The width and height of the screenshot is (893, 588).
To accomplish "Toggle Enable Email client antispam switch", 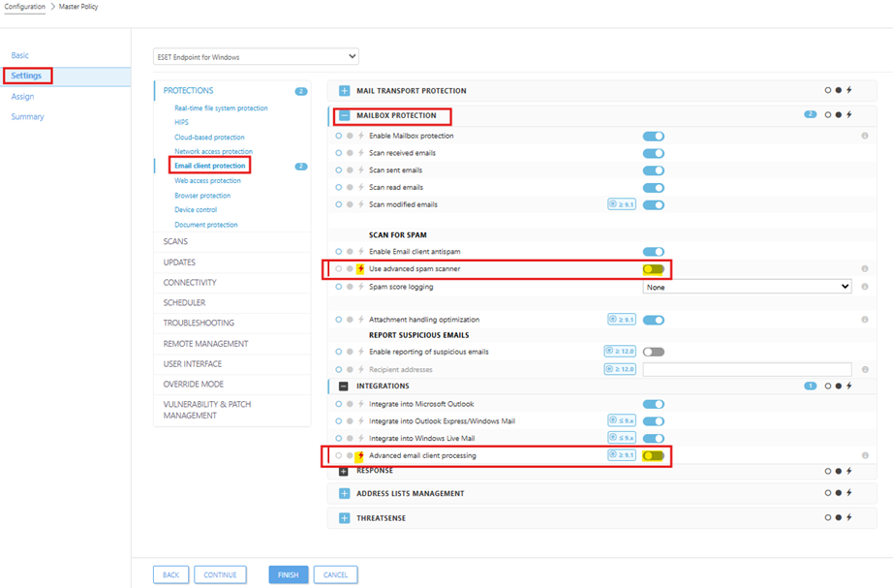I will pos(653,252).
